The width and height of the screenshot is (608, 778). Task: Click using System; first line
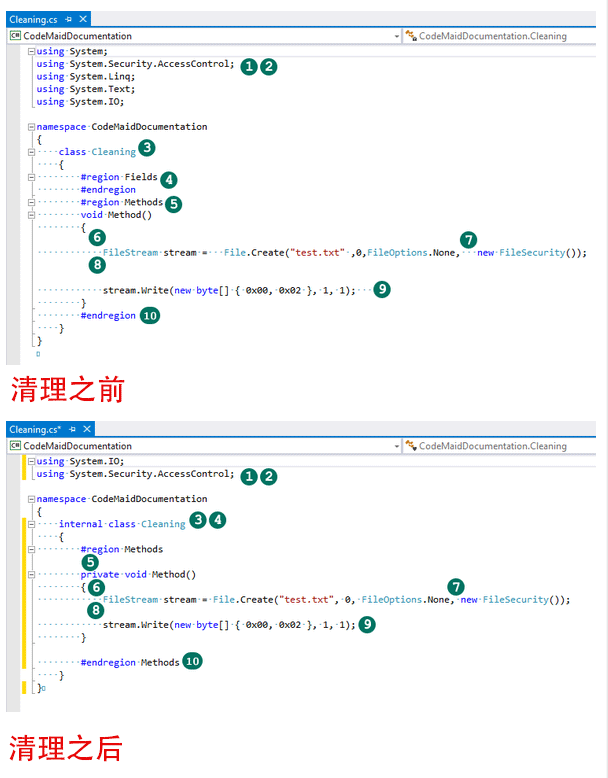pos(71,51)
